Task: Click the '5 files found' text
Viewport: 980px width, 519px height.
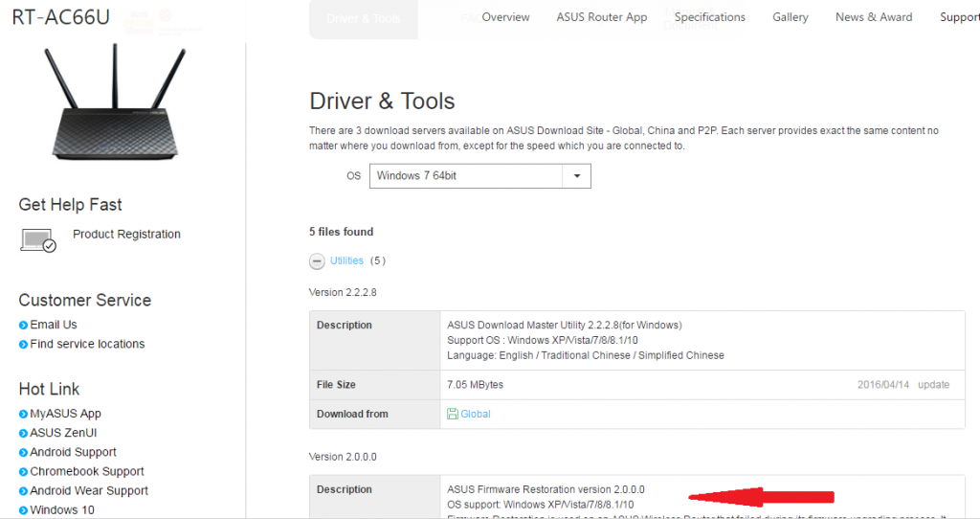Action: click(x=342, y=232)
